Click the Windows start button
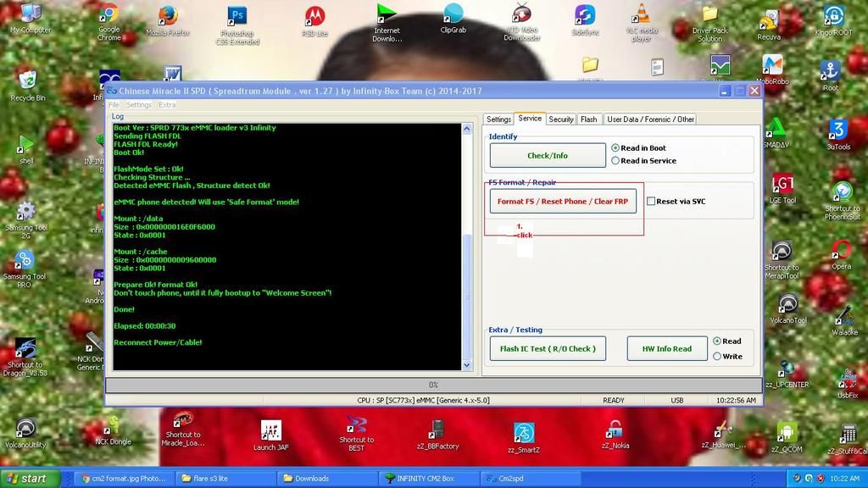The image size is (868, 488). coord(30,479)
